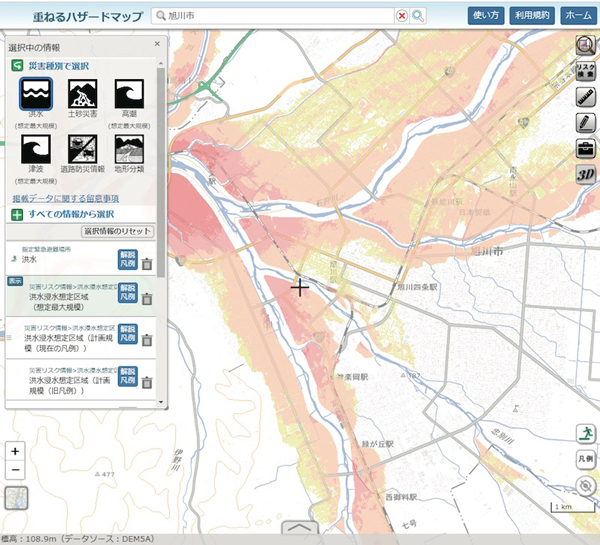Click 神楽岡駅 station label on map
The height and width of the screenshot is (545, 600).
(352, 377)
